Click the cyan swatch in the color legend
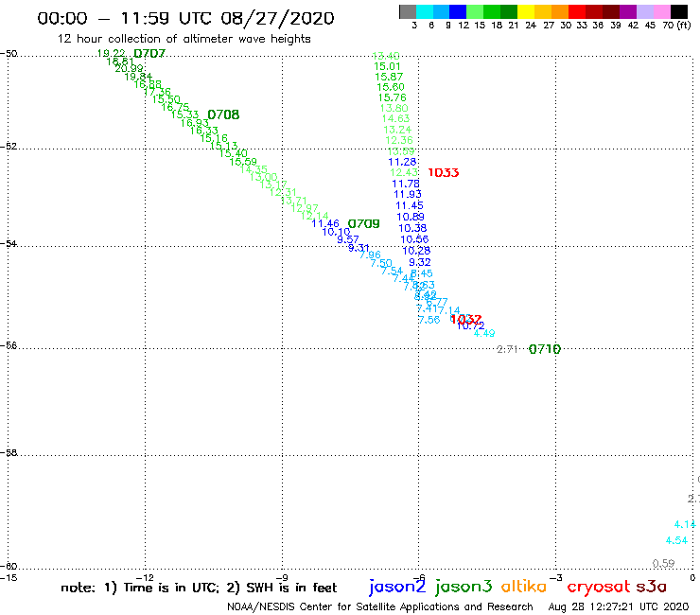The image size is (700, 615). [425, 11]
